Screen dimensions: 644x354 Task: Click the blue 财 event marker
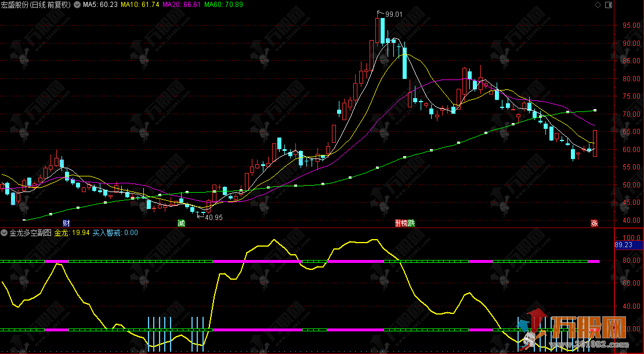(67, 223)
